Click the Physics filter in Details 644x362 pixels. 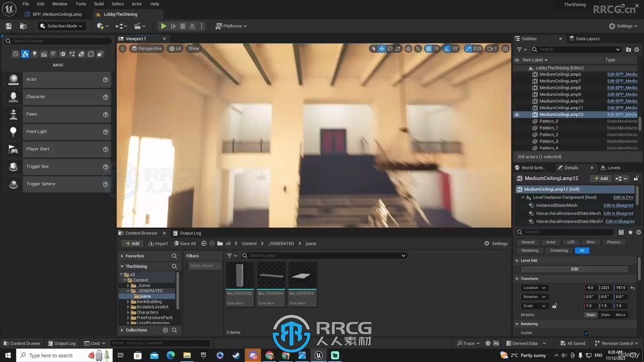[x=614, y=242]
